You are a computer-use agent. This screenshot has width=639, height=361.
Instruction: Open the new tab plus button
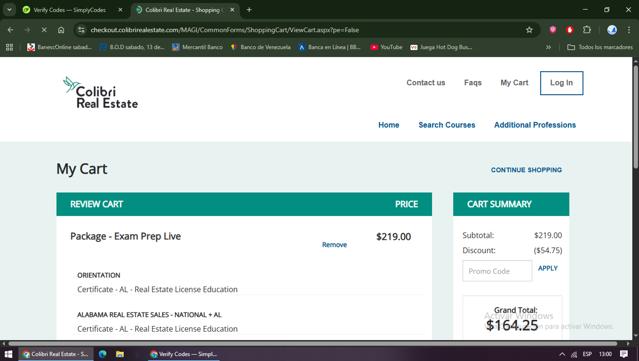coord(249,10)
